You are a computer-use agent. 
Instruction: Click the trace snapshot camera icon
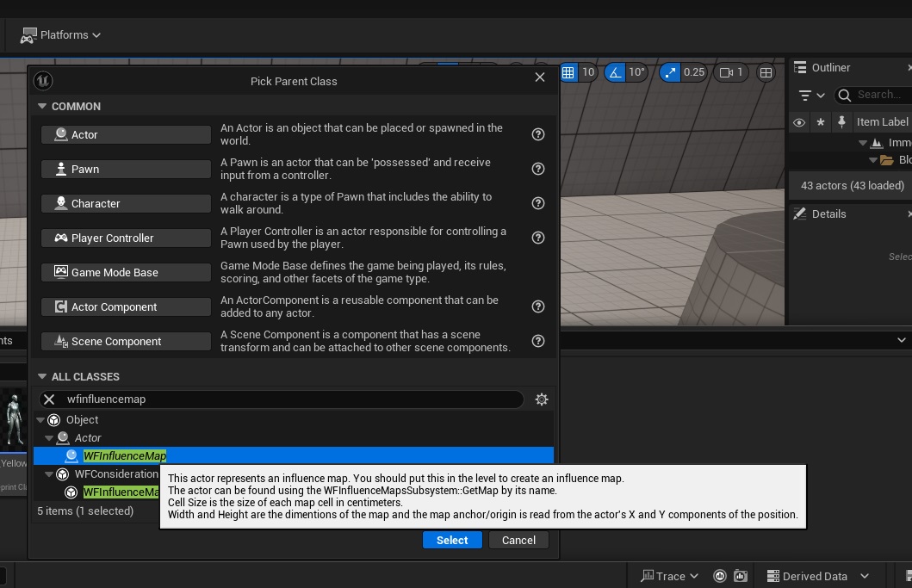pyautogui.click(x=740, y=576)
